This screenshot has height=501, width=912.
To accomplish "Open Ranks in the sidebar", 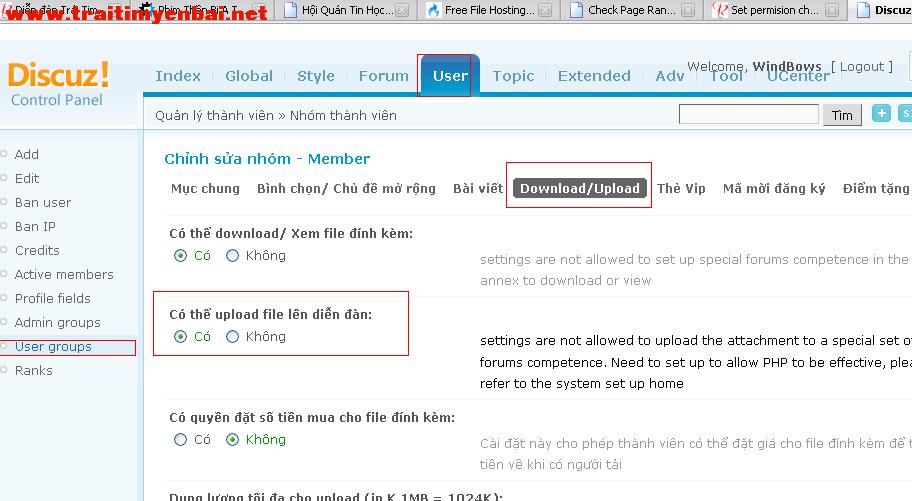I will [x=34, y=370].
